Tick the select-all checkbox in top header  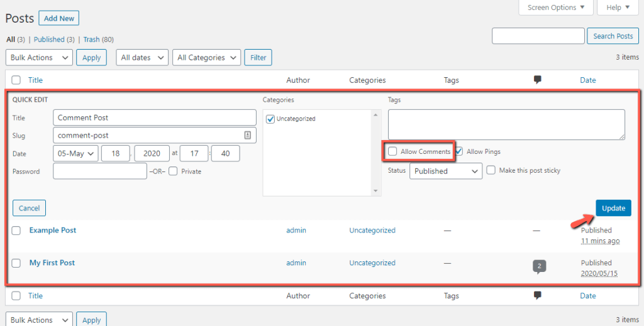pyautogui.click(x=16, y=80)
